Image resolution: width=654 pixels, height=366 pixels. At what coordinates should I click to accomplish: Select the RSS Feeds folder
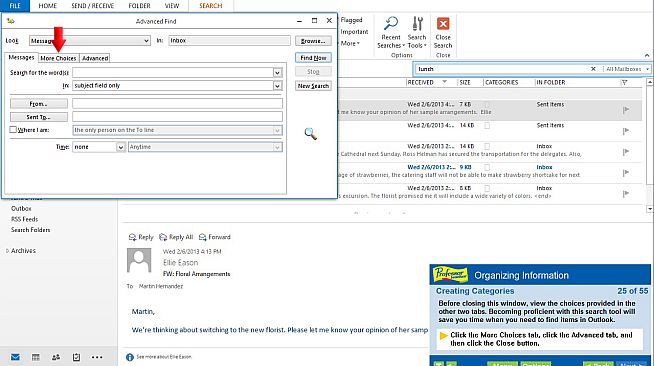click(25, 219)
